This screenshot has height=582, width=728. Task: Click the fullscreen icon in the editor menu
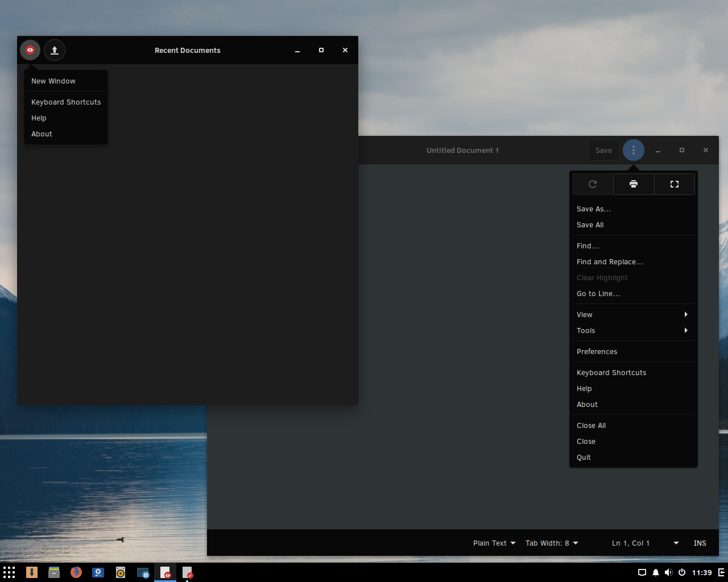pyautogui.click(x=675, y=184)
